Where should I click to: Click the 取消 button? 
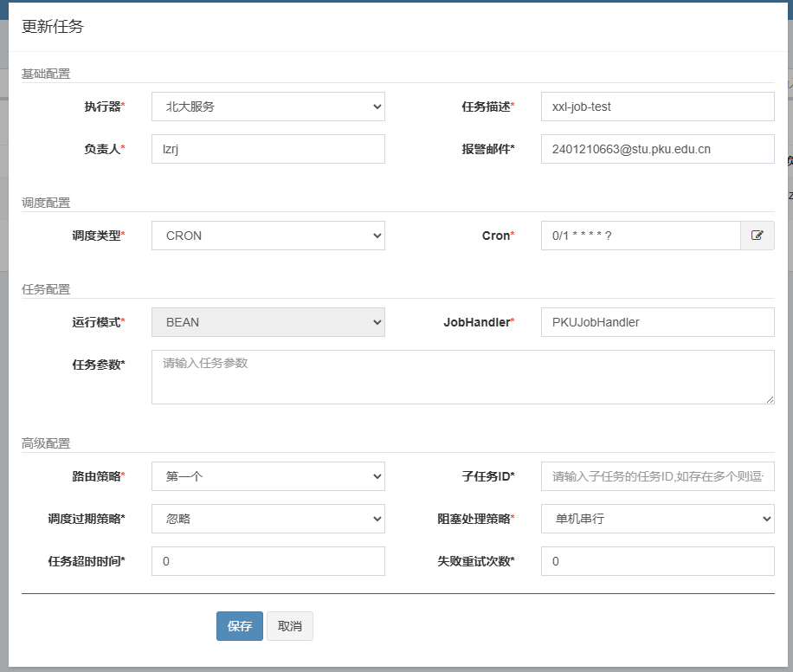[x=290, y=626]
